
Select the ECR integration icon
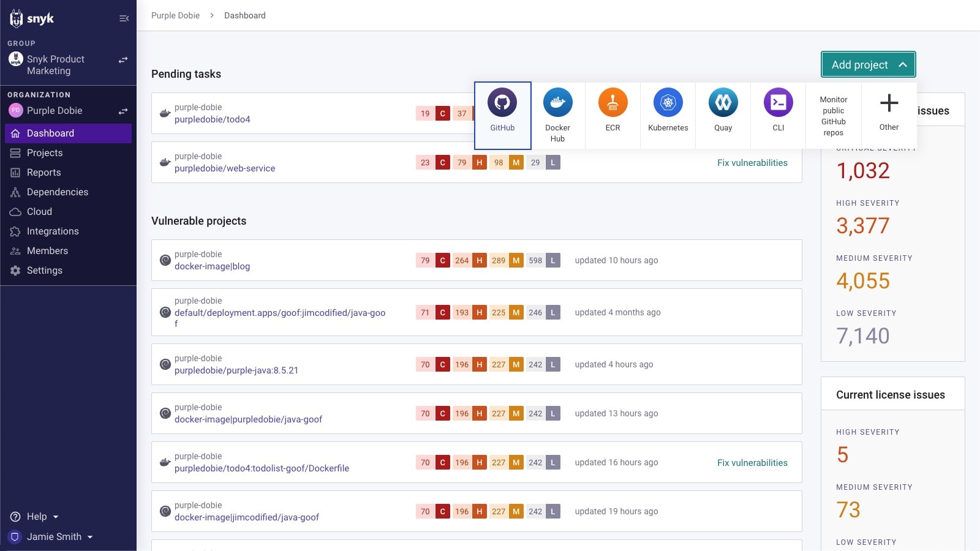pos(612,103)
